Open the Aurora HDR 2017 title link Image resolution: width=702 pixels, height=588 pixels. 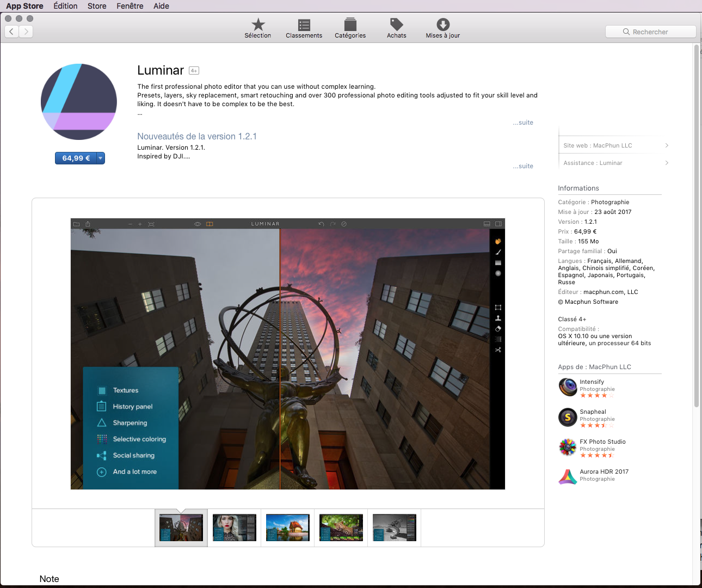pyautogui.click(x=604, y=471)
